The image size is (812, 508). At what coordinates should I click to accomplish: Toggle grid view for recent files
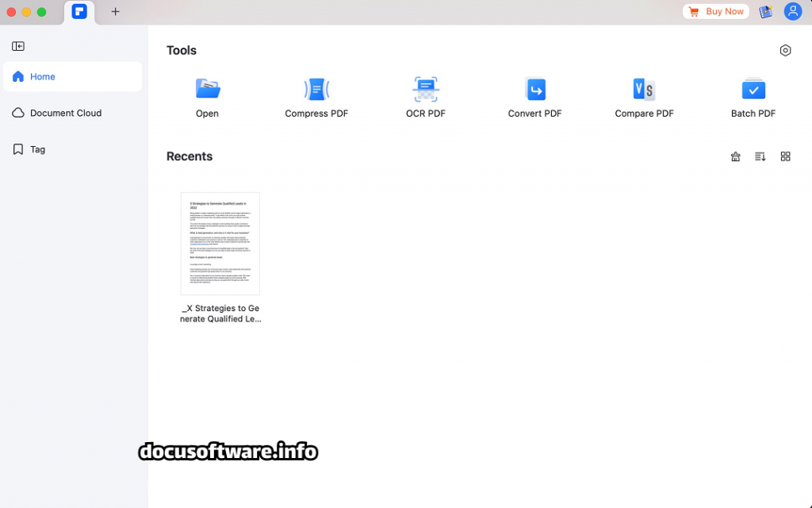click(785, 156)
